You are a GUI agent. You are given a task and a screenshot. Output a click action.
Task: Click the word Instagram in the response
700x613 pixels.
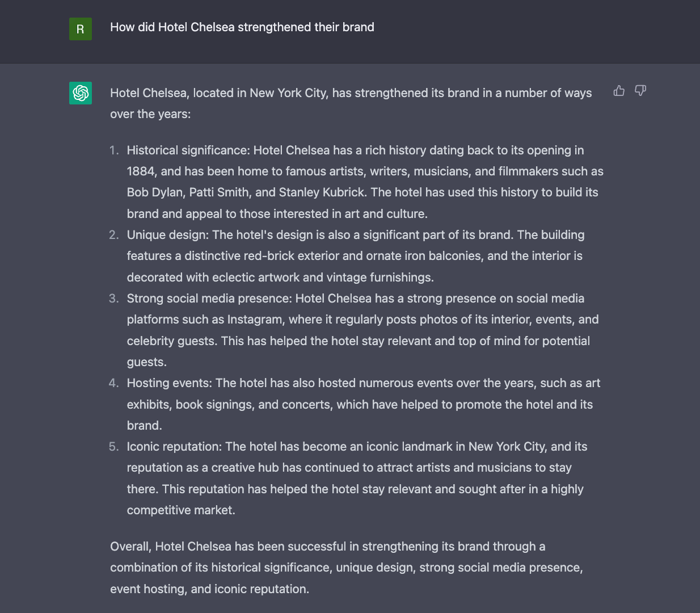[255, 320]
